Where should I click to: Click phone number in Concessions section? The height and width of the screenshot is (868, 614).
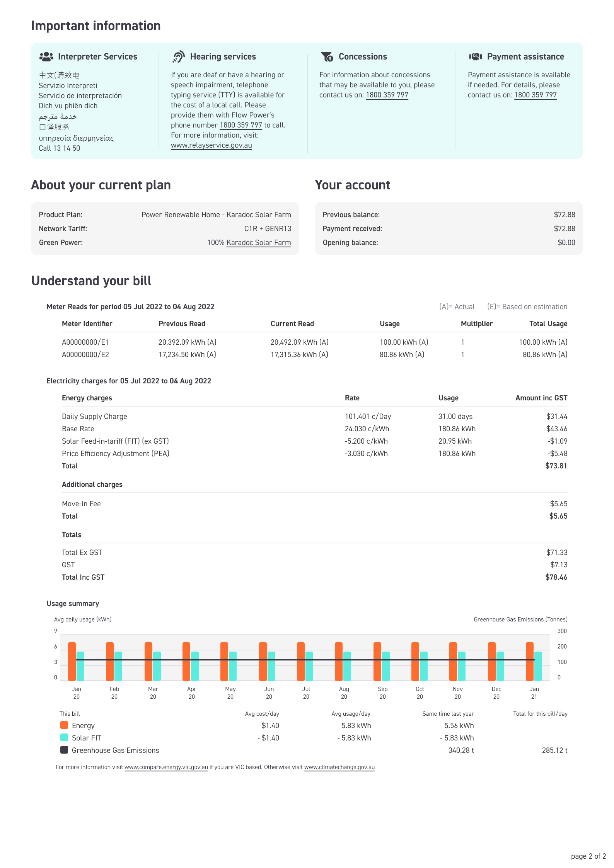[387, 95]
